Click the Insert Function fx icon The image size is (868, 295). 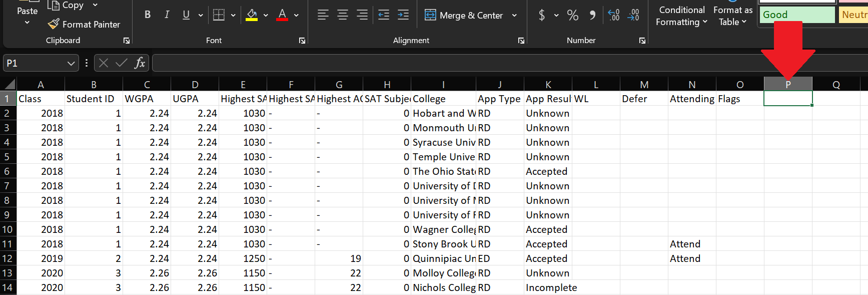tap(140, 63)
